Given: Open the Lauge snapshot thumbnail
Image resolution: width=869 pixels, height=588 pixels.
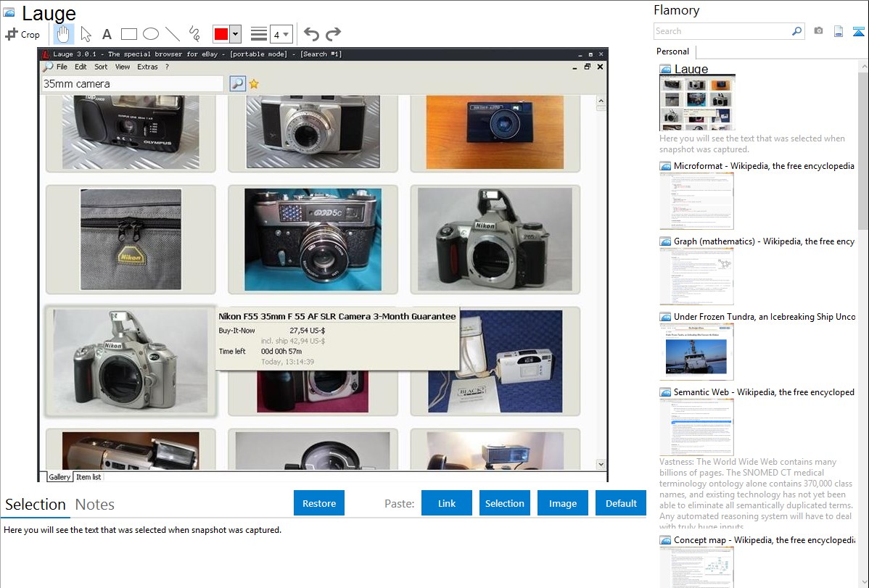Looking at the screenshot, I should (x=697, y=102).
